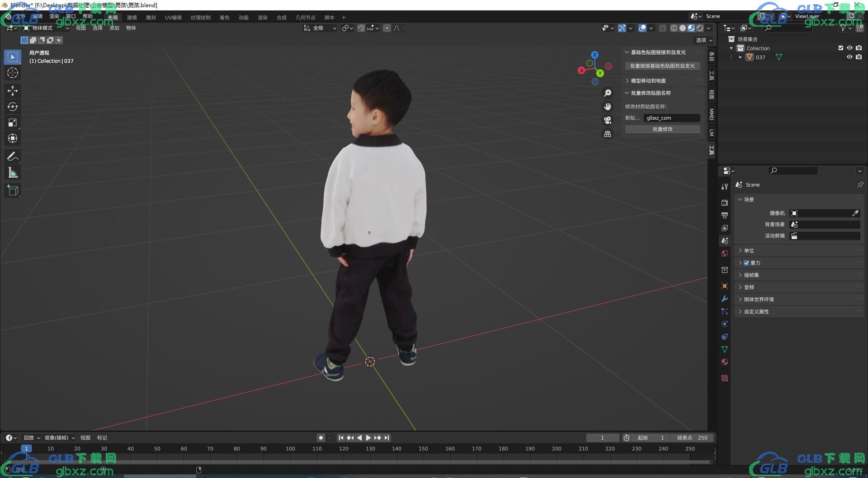Switch to the 建模 (Modeling) workspace tab
The height and width of the screenshot is (478, 868).
pos(132,18)
